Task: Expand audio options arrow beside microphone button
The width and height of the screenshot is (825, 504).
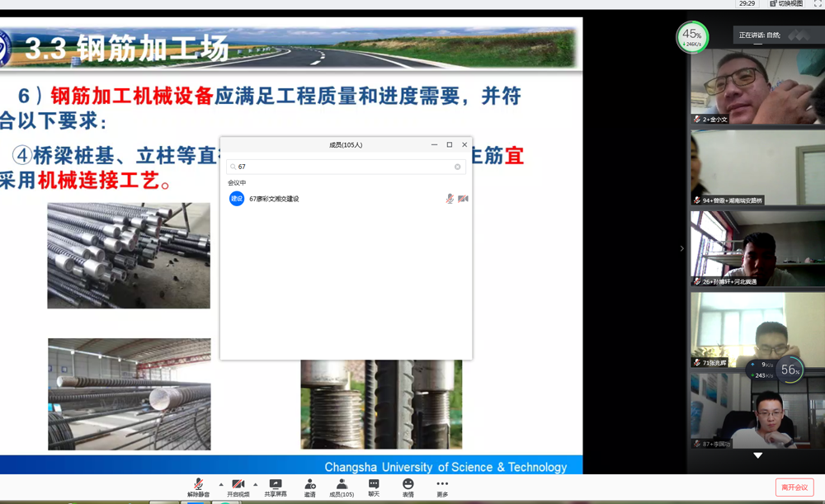Action: tap(220, 484)
